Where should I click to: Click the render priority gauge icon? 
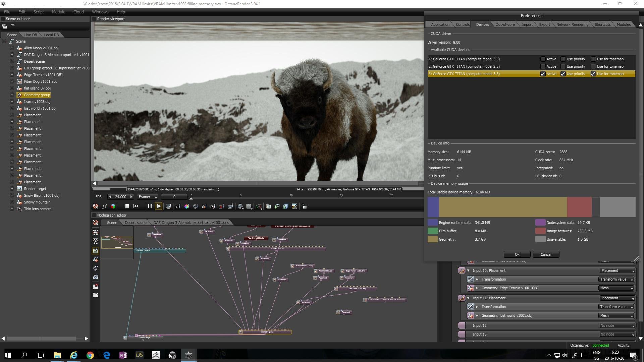[x=259, y=206]
